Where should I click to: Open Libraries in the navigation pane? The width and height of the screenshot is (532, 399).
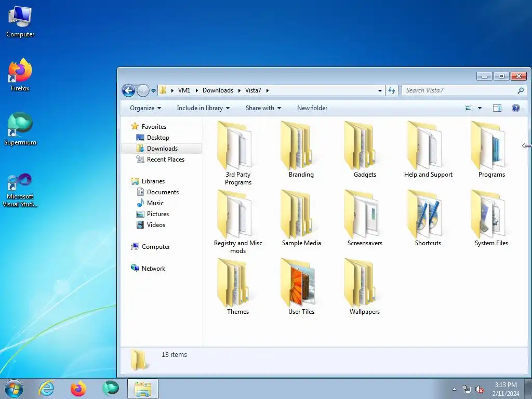click(153, 181)
